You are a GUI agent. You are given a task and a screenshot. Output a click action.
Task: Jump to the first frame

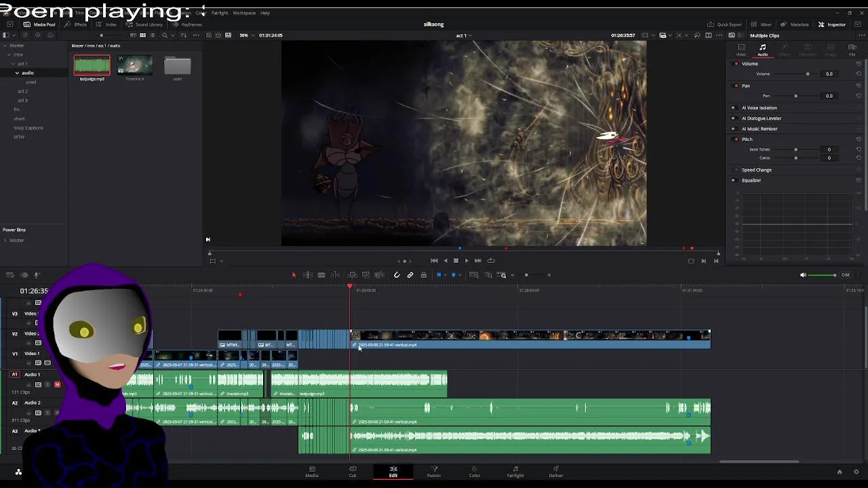pyautogui.click(x=434, y=260)
